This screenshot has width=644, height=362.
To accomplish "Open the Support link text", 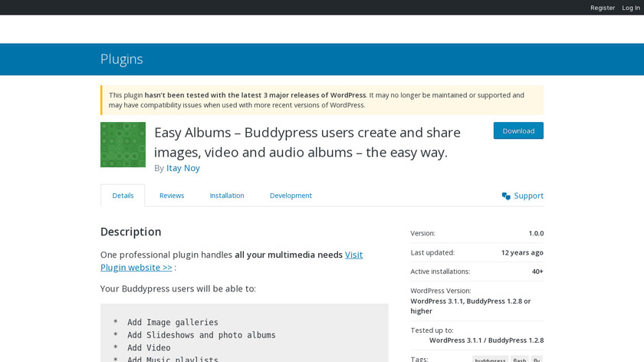I will [528, 196].
